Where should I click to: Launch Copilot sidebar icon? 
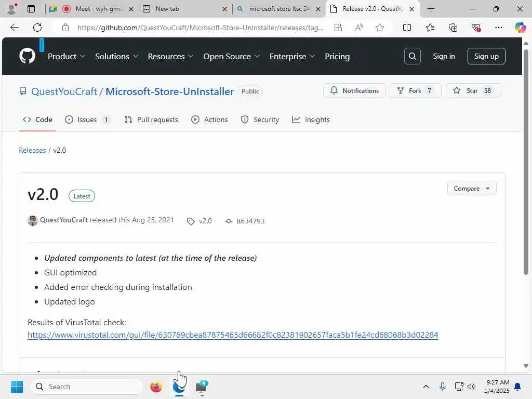(520, 28)
